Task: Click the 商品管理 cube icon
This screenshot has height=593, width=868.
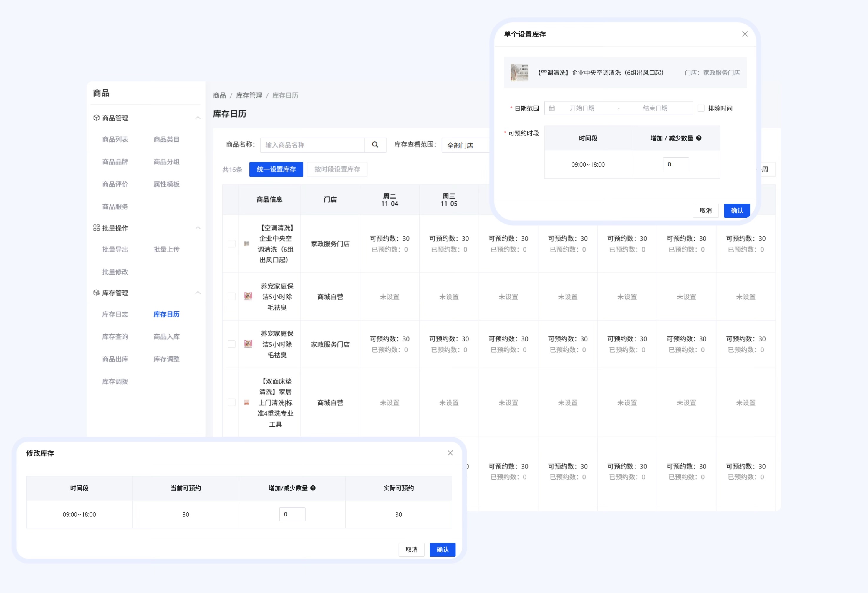Action: 96,118
